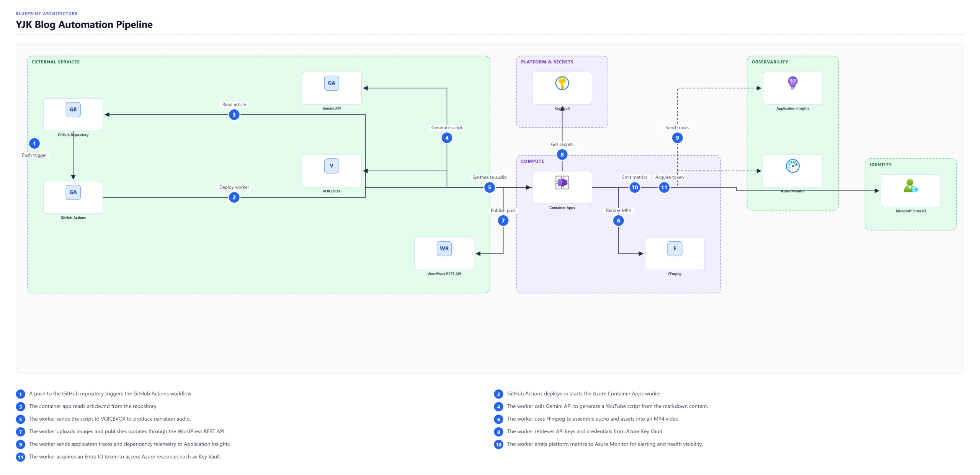Click legend text about VOICEVOX narration audio

tap(110, 419)
